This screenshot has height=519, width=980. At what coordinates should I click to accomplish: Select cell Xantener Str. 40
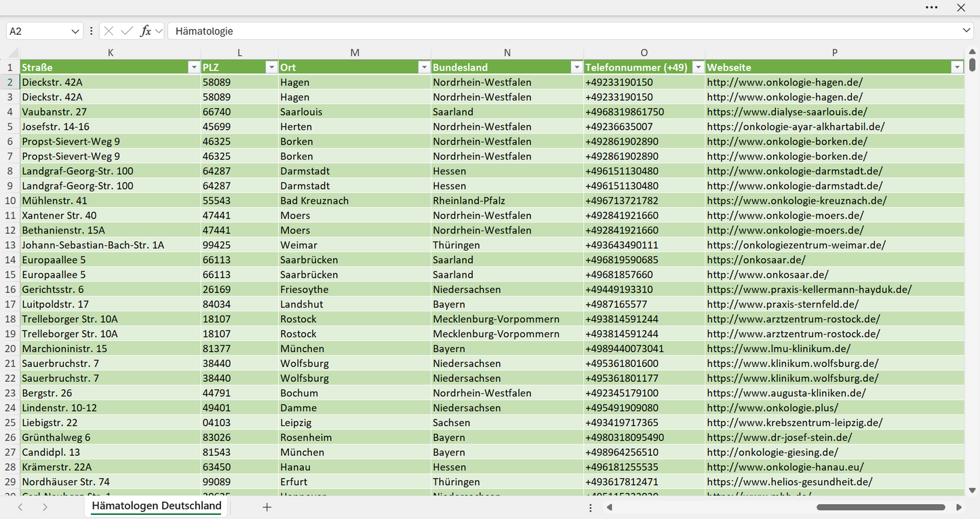click(111, 216)
